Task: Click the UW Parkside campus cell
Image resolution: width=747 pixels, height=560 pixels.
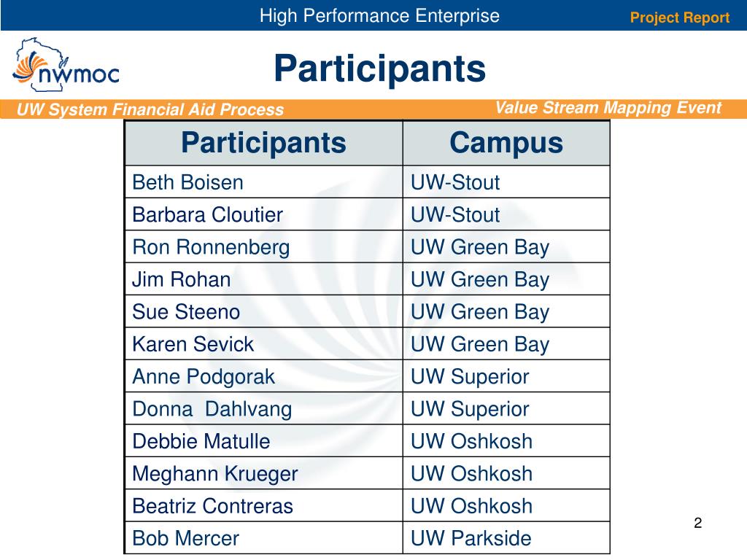Action: coord(506,539)
